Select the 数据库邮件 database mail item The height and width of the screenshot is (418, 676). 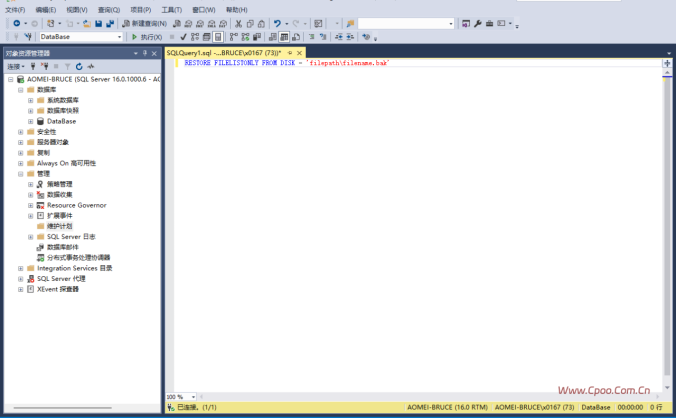[x=63, y=247]
